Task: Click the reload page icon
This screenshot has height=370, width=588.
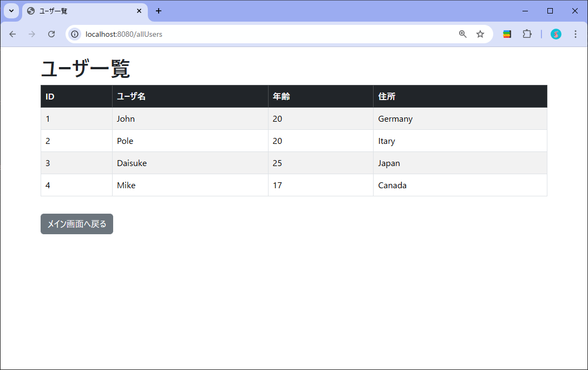Action: click(51, 34)
